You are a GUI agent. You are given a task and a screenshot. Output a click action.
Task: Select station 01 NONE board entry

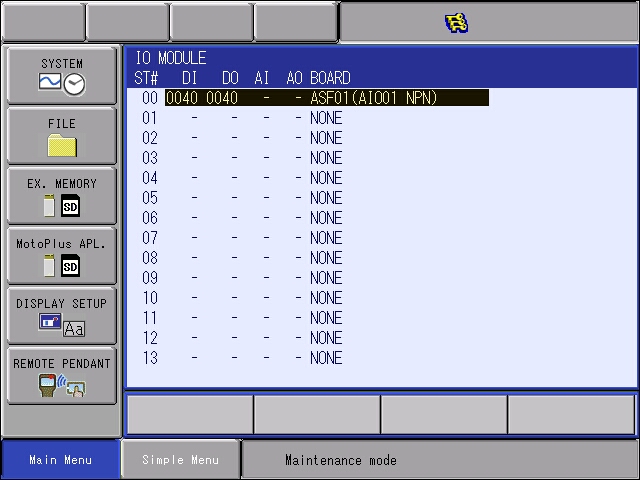click(326, 118)
